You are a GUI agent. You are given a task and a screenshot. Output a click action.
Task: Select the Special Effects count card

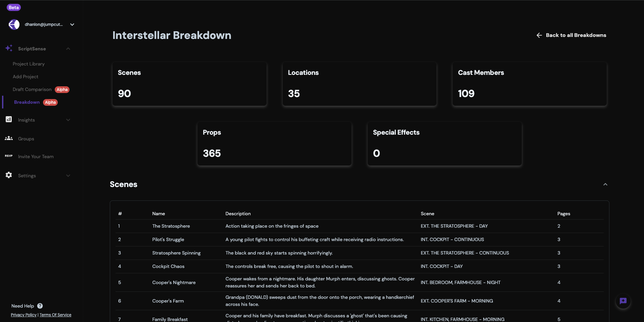tap(445, 144)
